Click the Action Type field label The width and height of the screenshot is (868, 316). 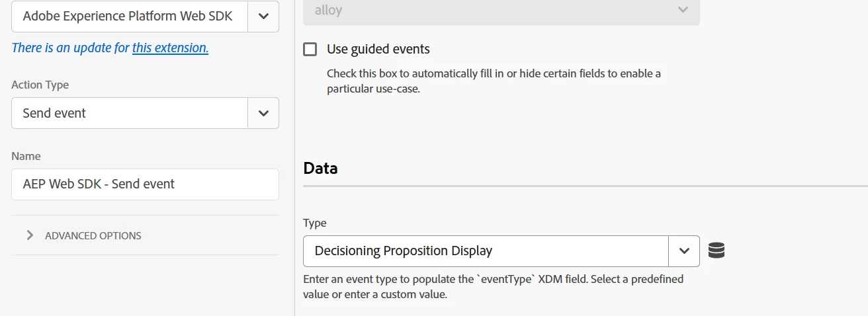40,85
